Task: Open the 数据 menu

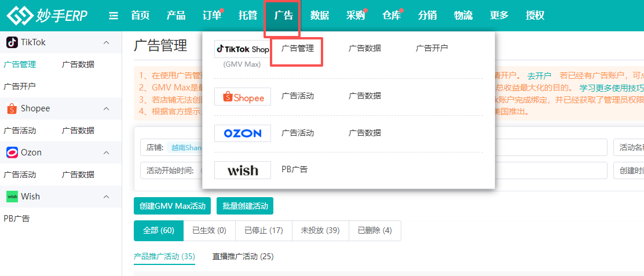Action: (x=320, y=16)
